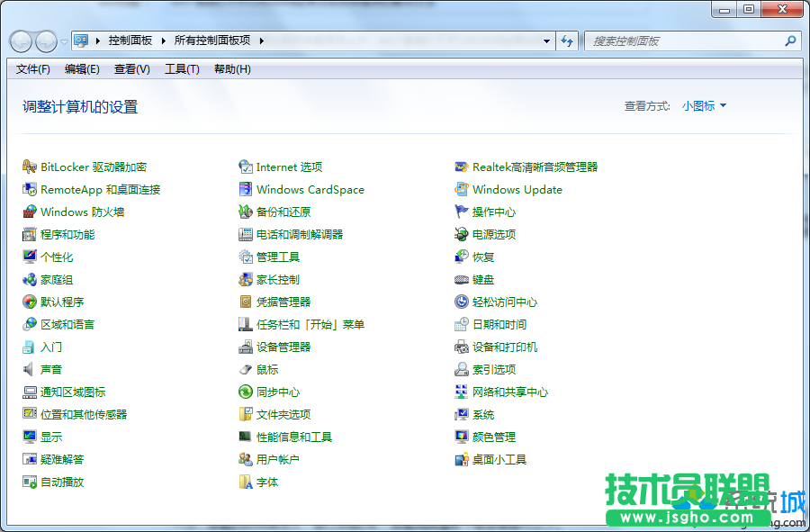810x532 pixels.
Task: Open the address bar history dropdown arrow
Action: (x=546, y=41)
